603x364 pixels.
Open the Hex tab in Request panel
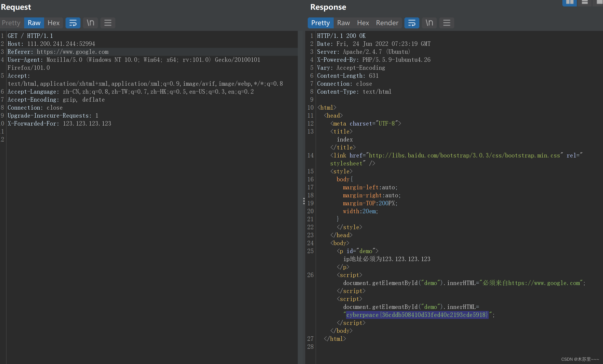(x=54, y=23)
